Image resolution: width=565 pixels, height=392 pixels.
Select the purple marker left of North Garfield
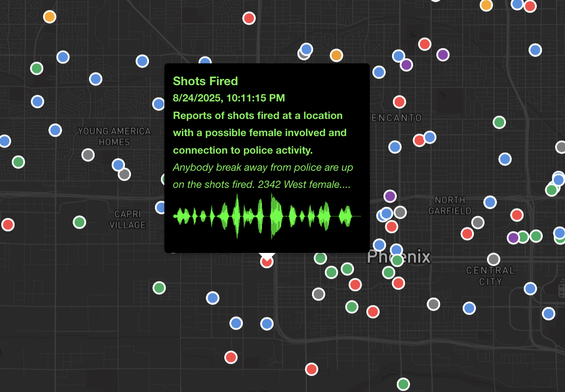pos(390,196)
